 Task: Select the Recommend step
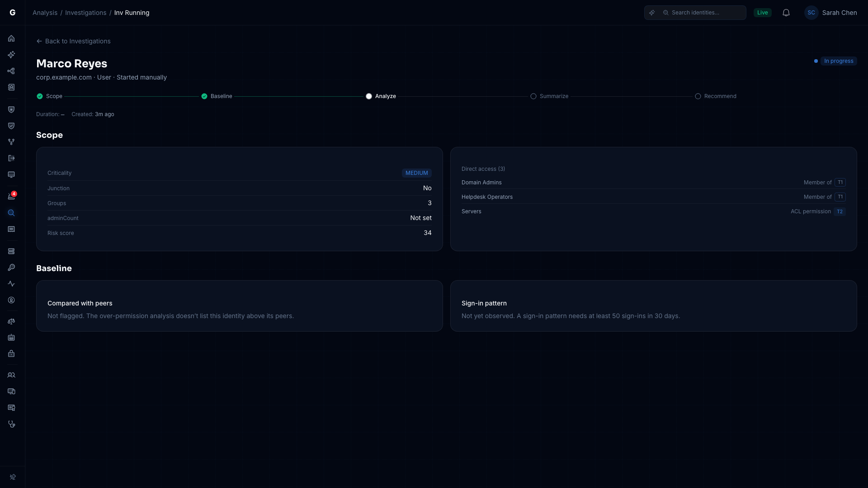coord(717,96)
